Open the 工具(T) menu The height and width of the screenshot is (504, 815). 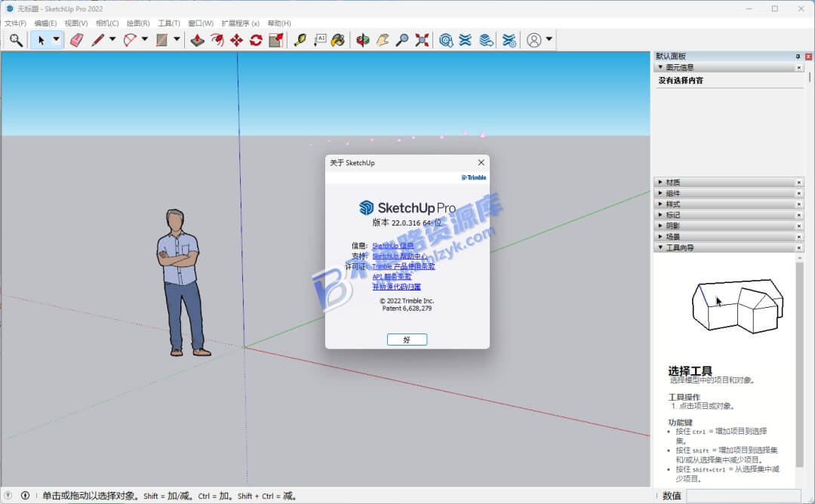(x=169, y=23)
